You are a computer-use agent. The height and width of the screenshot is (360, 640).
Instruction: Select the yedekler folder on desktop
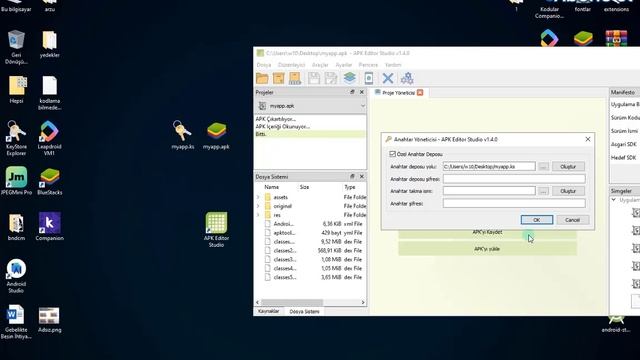[x=49, y=43]
